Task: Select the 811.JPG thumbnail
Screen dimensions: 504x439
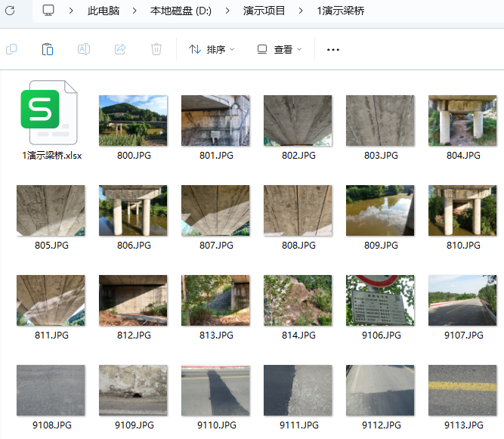Action: (51, 301)
